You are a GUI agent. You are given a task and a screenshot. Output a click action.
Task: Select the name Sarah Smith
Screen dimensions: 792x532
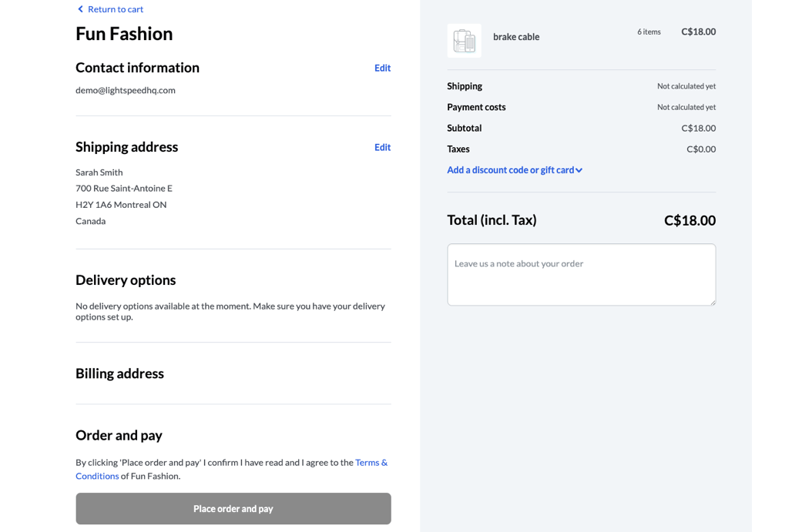pos(99,172)
